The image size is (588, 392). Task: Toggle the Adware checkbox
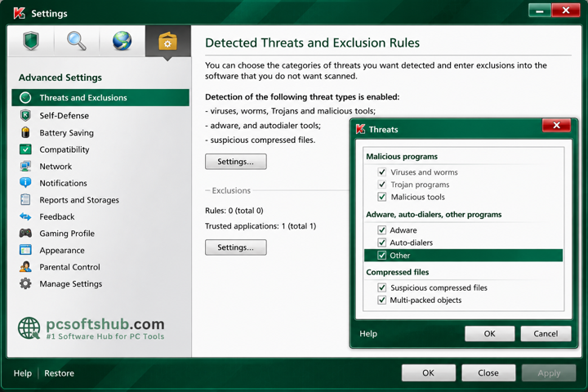coord(382,230)
